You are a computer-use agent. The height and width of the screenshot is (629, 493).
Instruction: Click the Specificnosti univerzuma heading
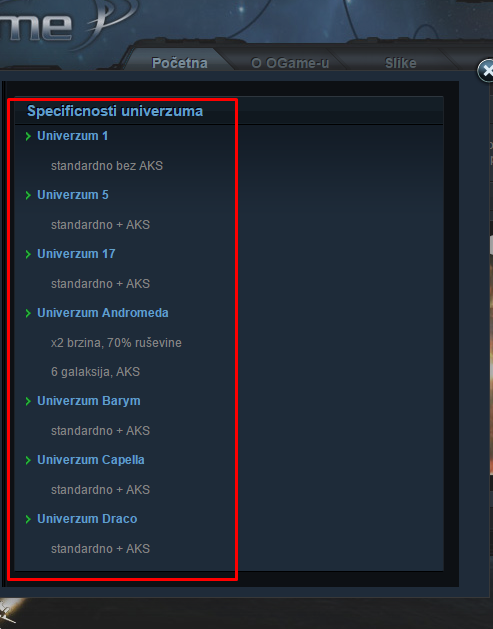(x=115, y=111)
